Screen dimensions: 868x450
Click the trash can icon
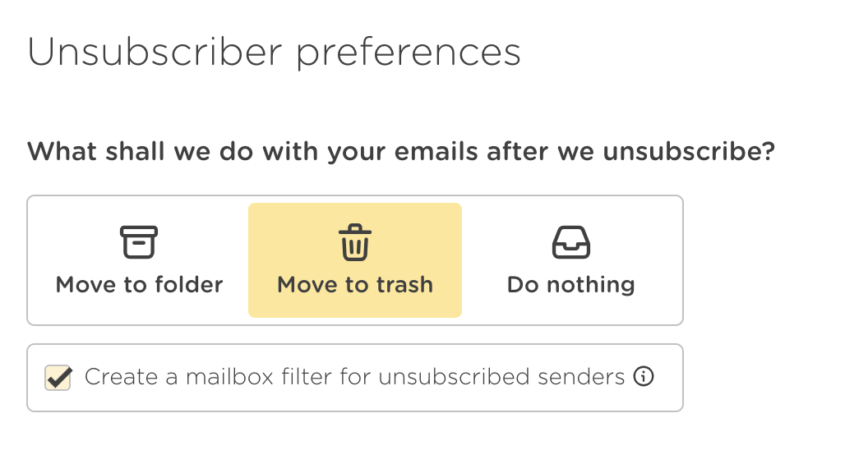click(x=355, y=244)
